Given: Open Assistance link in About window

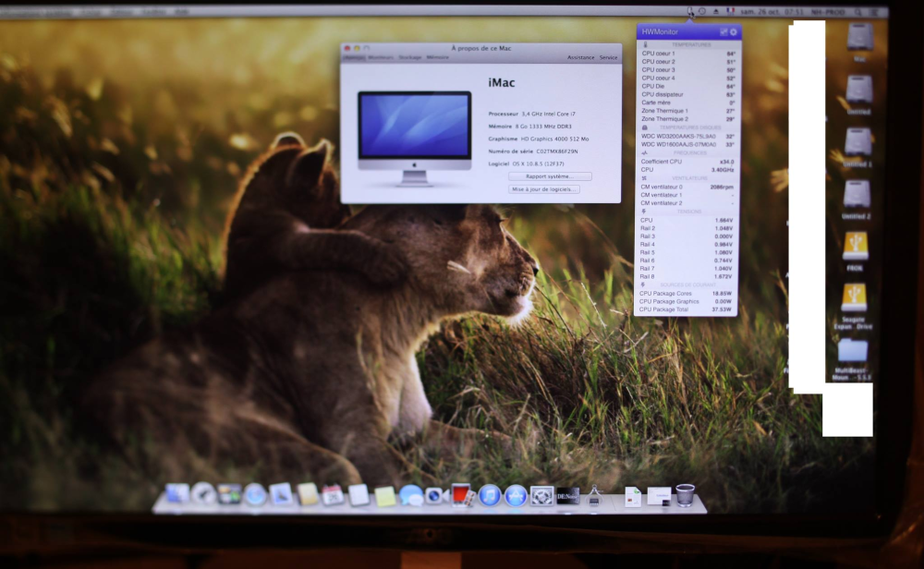Looking at the screenshot, I should tap(580, 57).
